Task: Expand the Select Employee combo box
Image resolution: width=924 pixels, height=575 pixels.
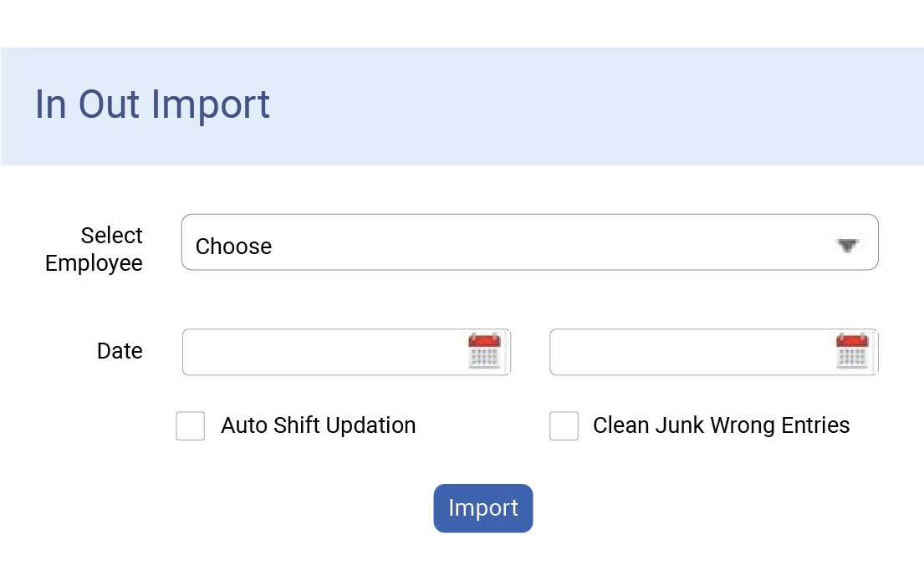Action: click(530, 242)
